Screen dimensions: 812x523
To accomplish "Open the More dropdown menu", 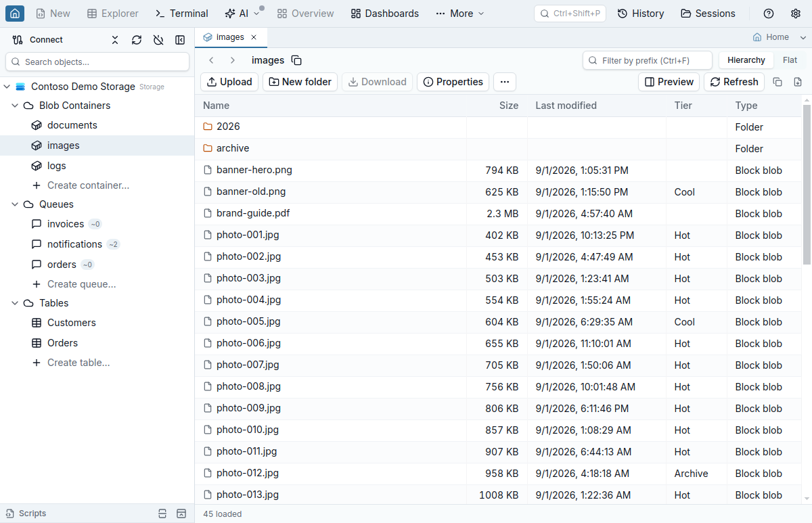I will [x=460, y=14].
